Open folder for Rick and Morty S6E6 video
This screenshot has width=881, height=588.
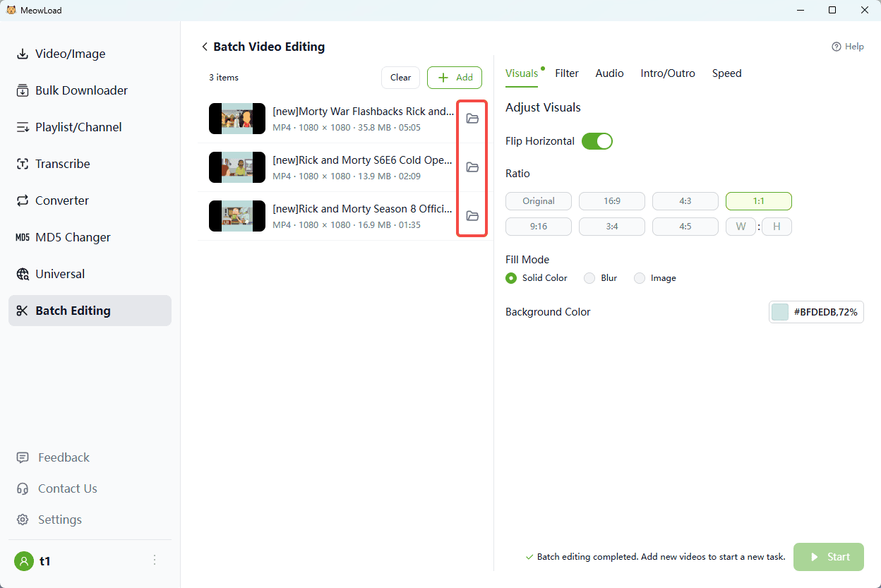coord(472,167)
